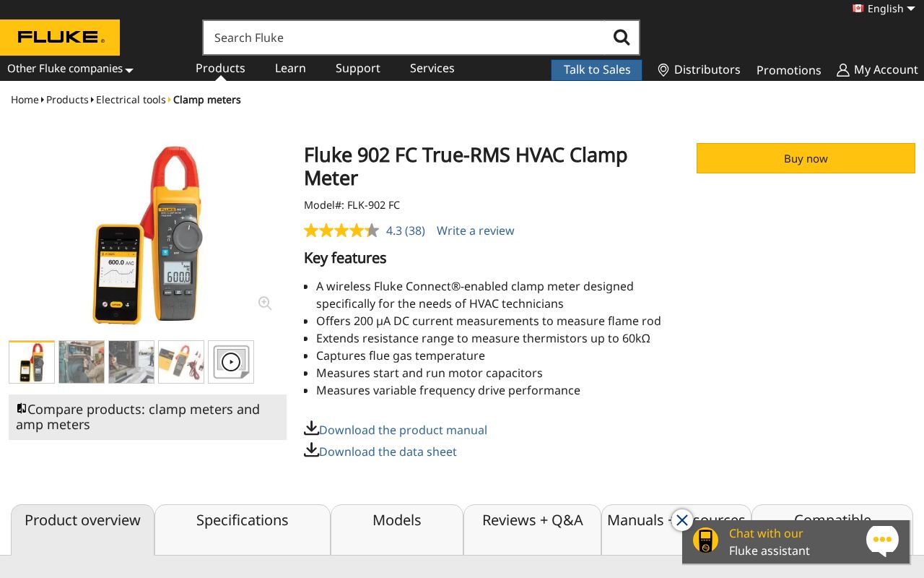Switch to the Specifications tab

(242, 520)
